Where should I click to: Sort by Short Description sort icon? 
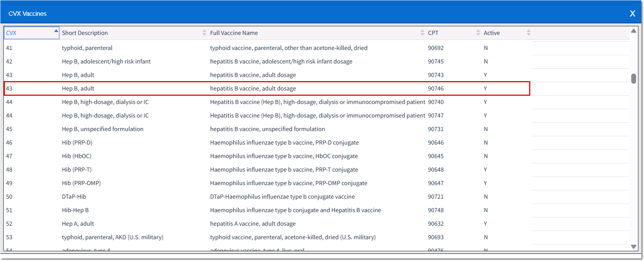click(204, 33)
